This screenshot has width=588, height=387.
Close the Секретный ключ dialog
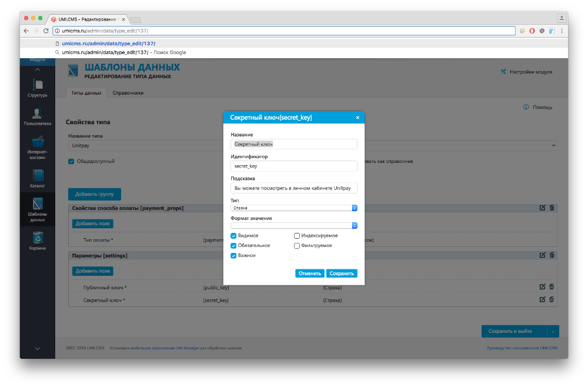(358, 118)
